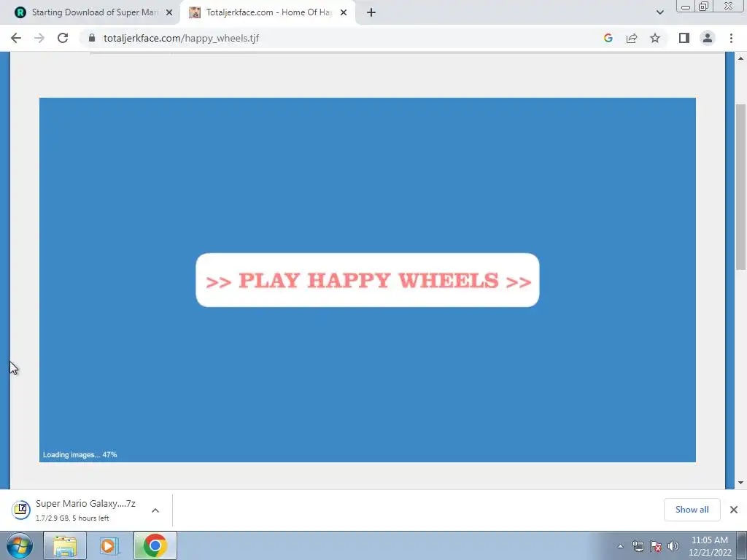
Task: Share this page icon
Action: (x=632, y=38)
